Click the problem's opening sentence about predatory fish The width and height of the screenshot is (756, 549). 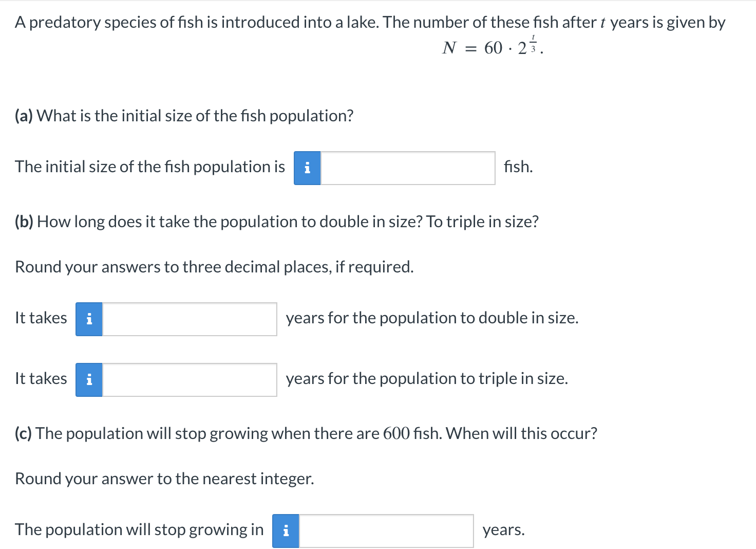pos(370,22)
